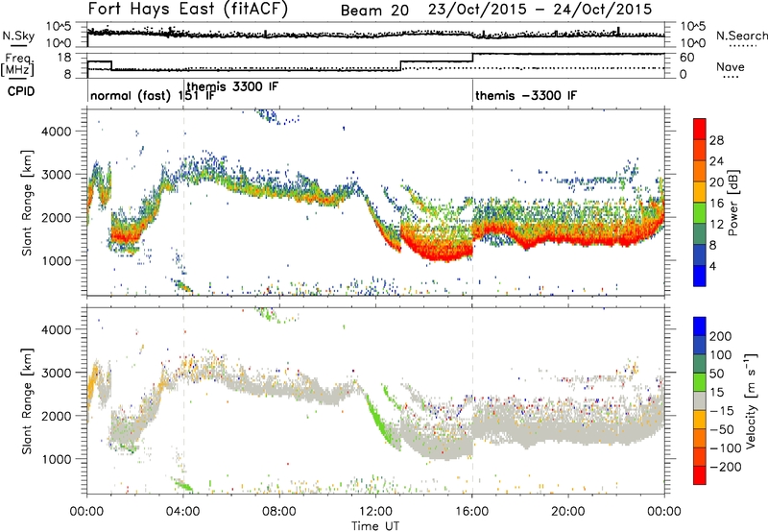
Task: Click the power colorbar tick '28'
Action: pyautogui.click(x=716, y=140)
